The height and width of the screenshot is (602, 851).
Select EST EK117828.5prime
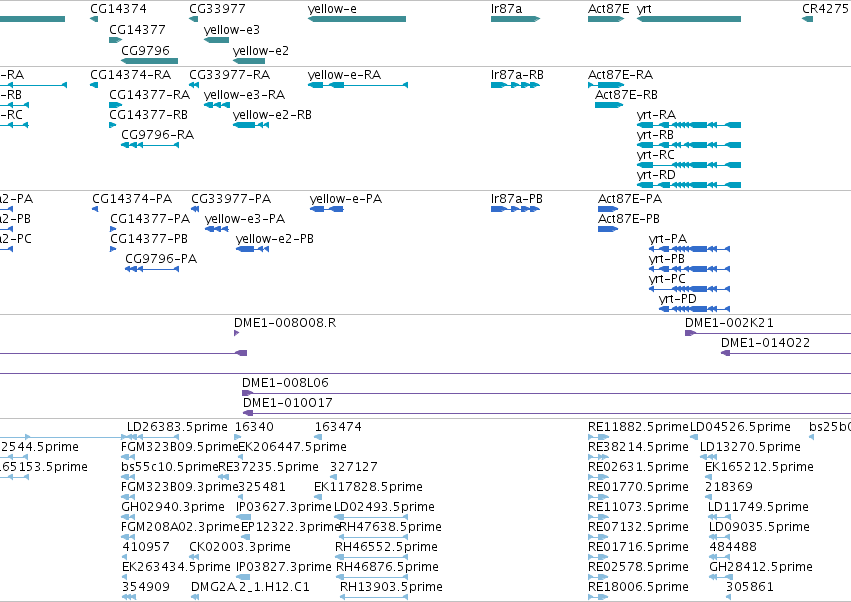tap(368, 487)
